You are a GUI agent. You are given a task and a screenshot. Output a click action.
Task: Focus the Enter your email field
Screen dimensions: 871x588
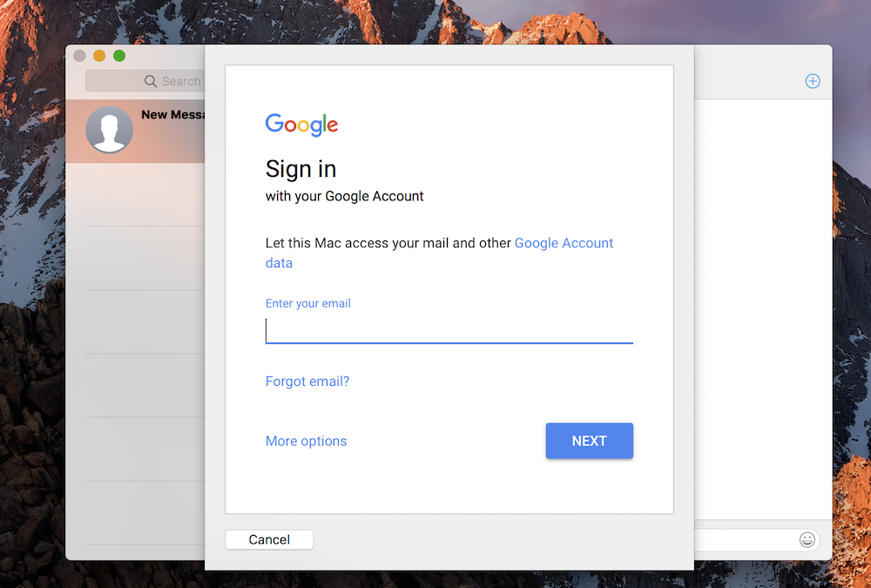(x=449, y=331)
